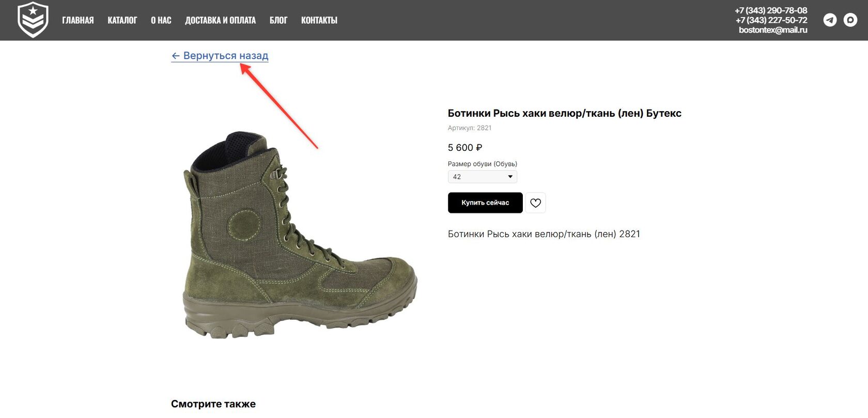Click the dropdown triangle beside size 42
Image resolution: width=868 pixels, height=418 pixels.
[510, 177]
